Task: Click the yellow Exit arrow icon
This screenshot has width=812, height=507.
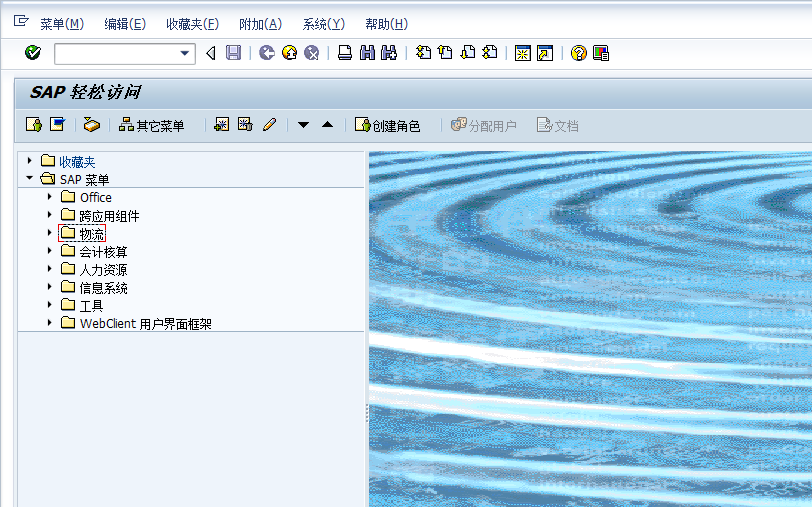Action: click(x=289, y=53)
